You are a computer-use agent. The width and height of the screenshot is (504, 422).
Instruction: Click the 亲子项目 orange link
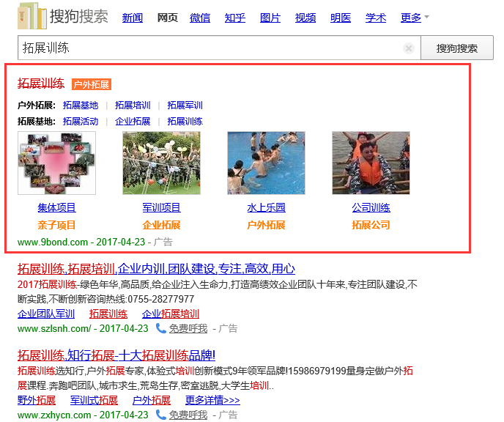[56, 225]
